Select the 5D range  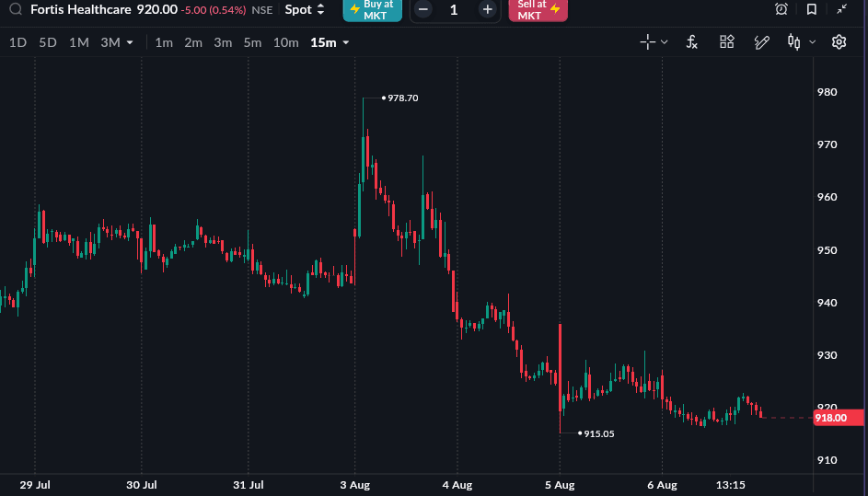48,42
